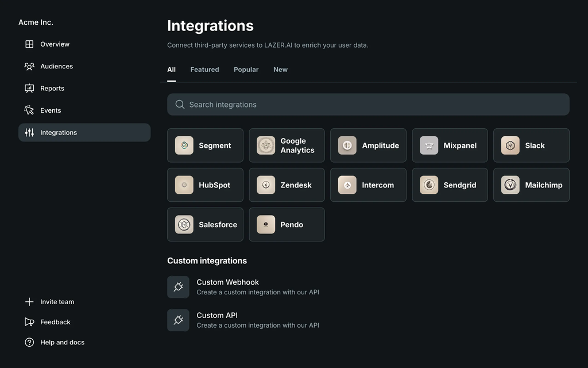This screenshot has height=368, width=588.
Task: Click the Help and docs question icon
Action: 29,342
